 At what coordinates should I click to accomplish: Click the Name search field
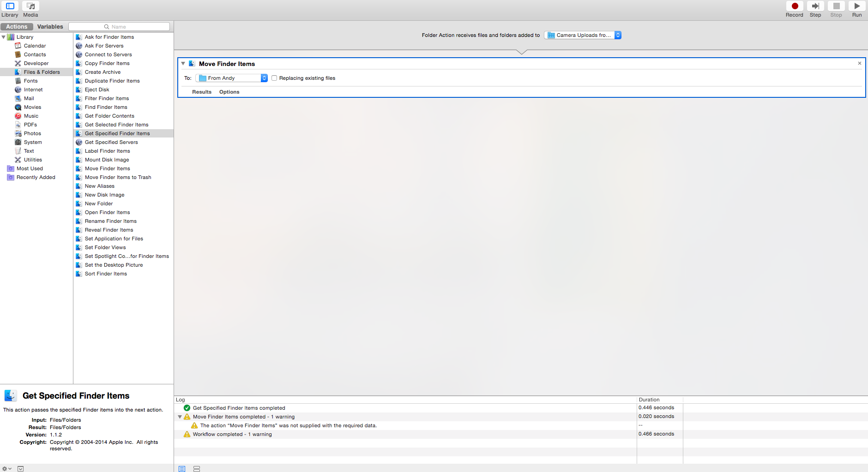coord(119,27)
